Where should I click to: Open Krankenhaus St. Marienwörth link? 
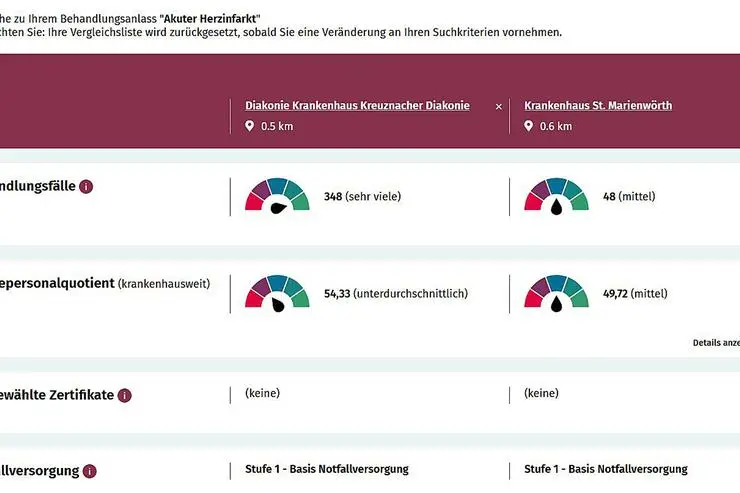tap(598, 106)
